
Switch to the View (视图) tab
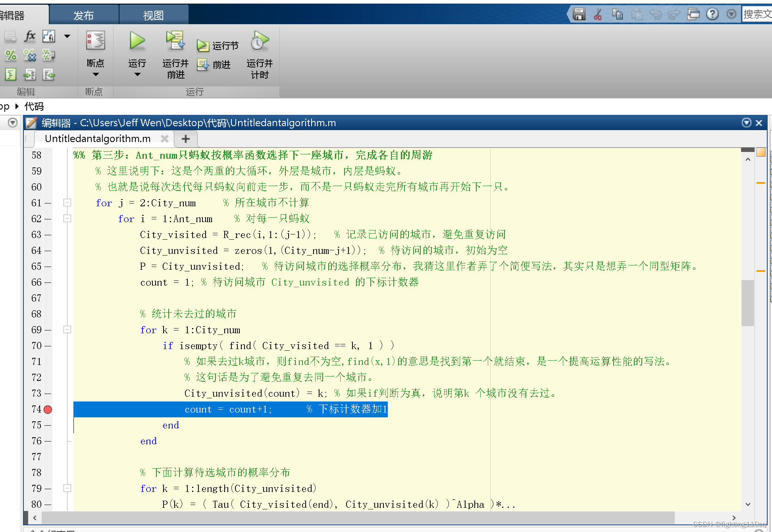(153, 15)
